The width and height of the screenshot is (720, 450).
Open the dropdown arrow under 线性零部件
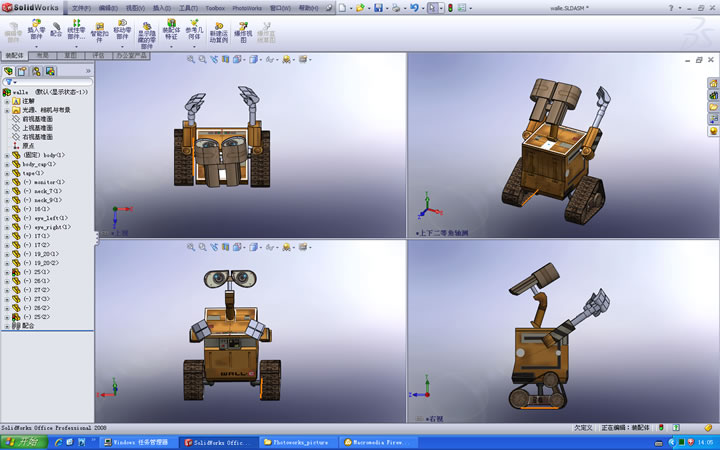tap(76, 46)
